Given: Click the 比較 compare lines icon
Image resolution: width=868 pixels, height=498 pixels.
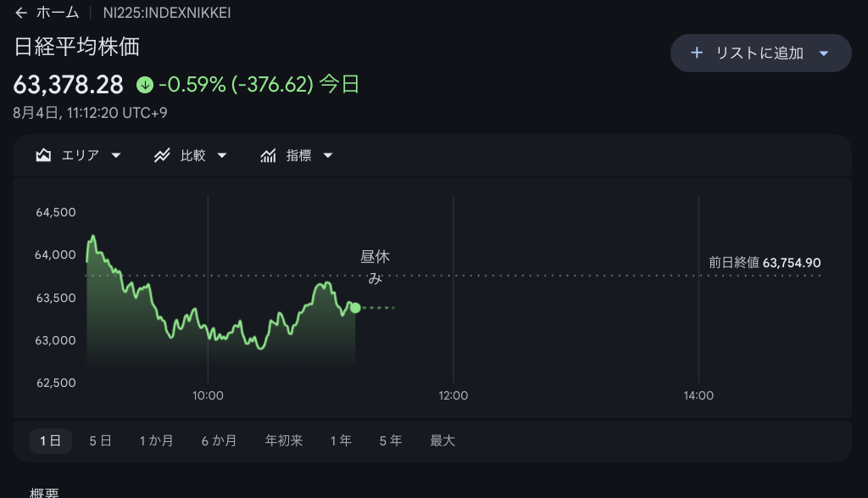Looking at the screenshot, I should [x=162, y=155].
